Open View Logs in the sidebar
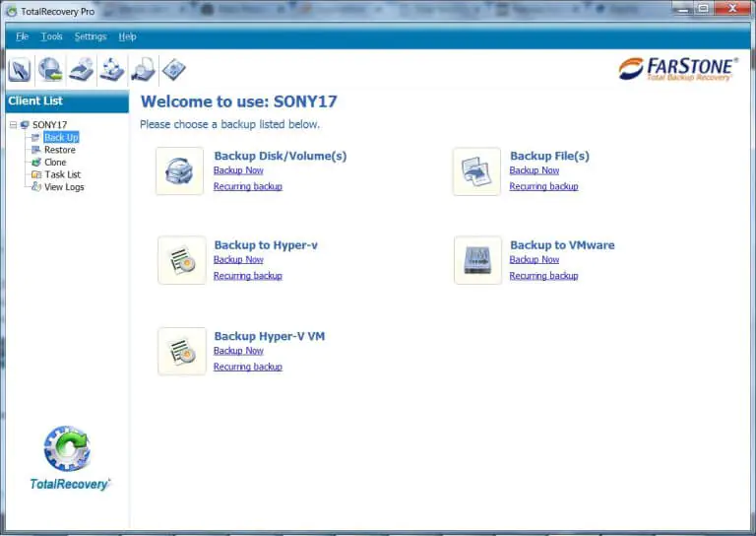The image size is (756, 536). (x=64, y=187)
